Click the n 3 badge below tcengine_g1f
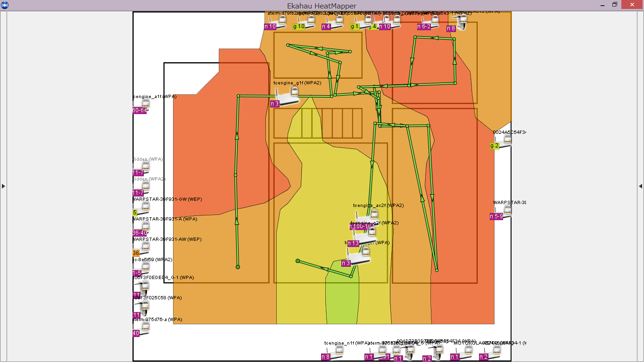This screenshot has width=644, height=362. pos(275,104)
